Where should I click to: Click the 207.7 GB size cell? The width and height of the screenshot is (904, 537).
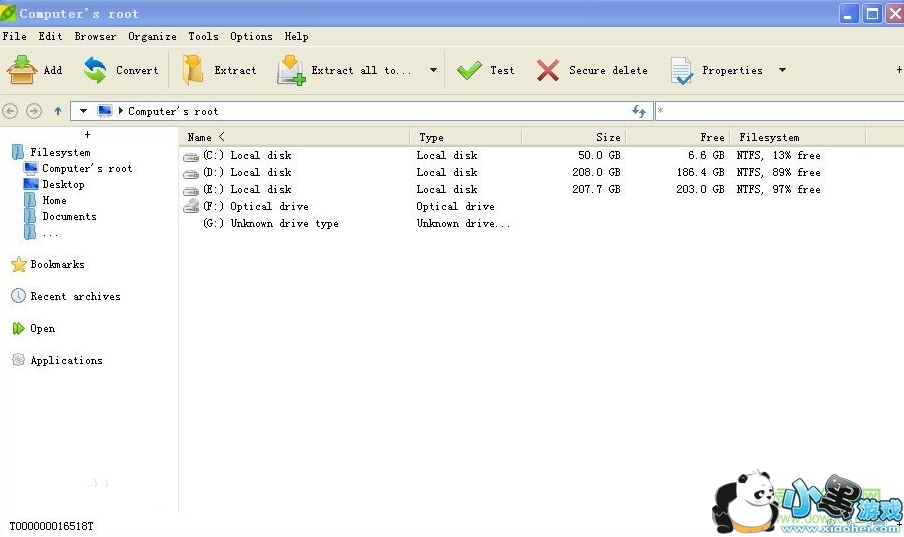tap(596, 189)
